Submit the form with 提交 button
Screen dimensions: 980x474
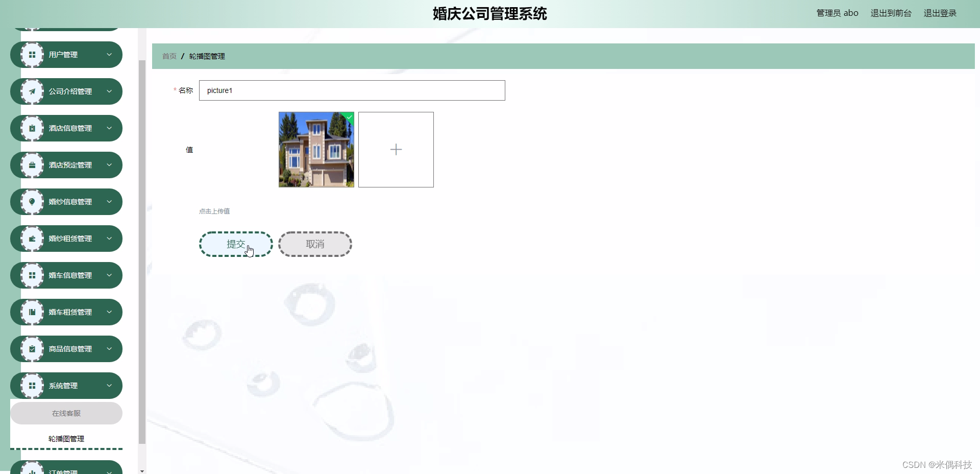pos(235,244)
